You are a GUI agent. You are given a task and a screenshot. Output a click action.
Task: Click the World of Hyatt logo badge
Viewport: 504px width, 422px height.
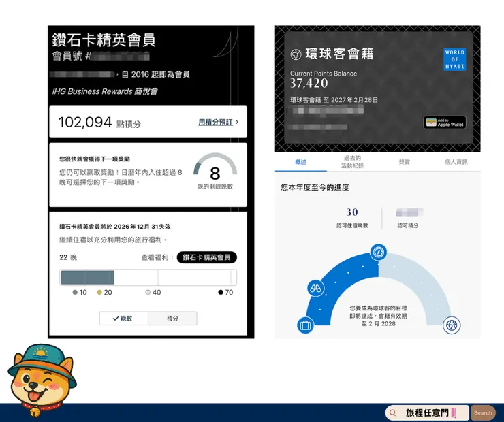point(454,59)
